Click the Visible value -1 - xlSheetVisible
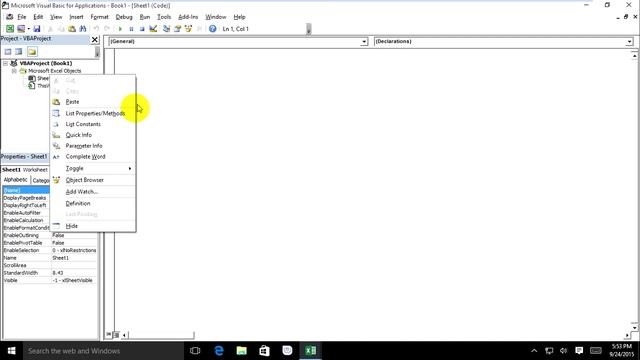 74,281
